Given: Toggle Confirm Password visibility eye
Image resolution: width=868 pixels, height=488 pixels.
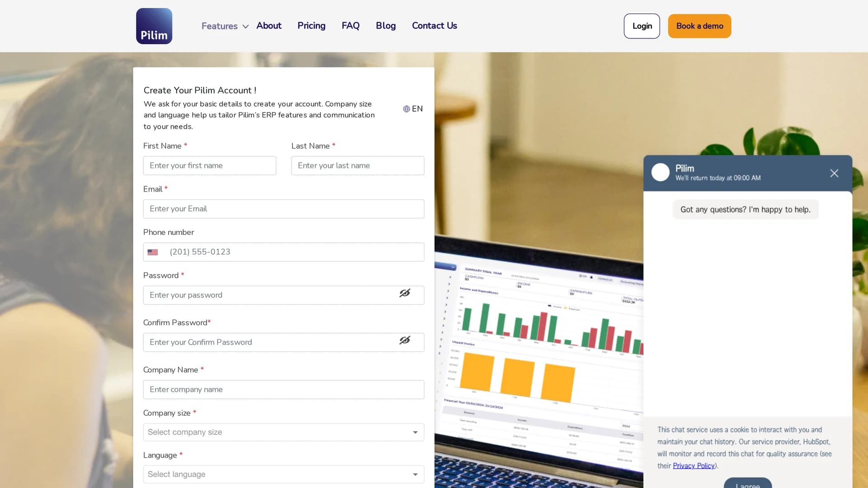Looking at the screenshot, I should click(x=405, y=340).
